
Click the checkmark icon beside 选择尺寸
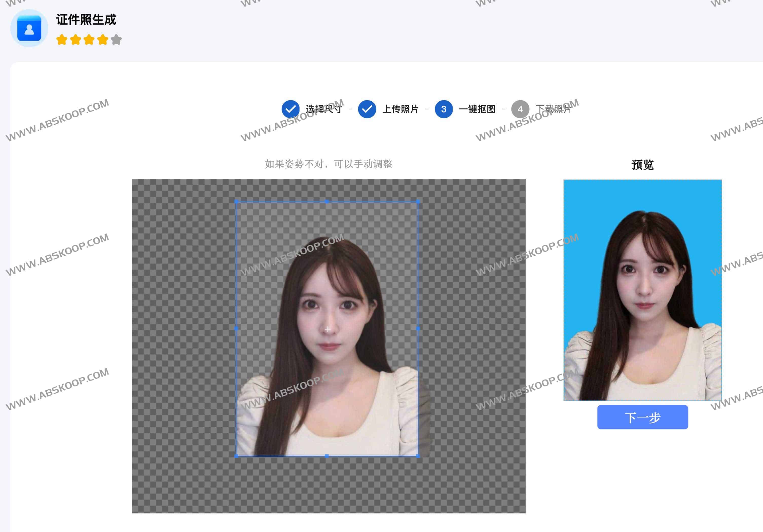point(290,109)
